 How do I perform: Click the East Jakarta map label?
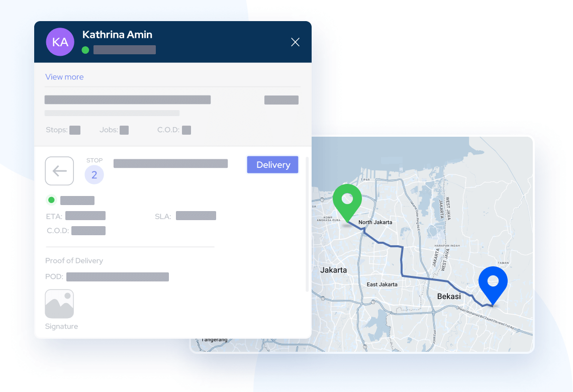pyautogui.click(x=382, y=284)
